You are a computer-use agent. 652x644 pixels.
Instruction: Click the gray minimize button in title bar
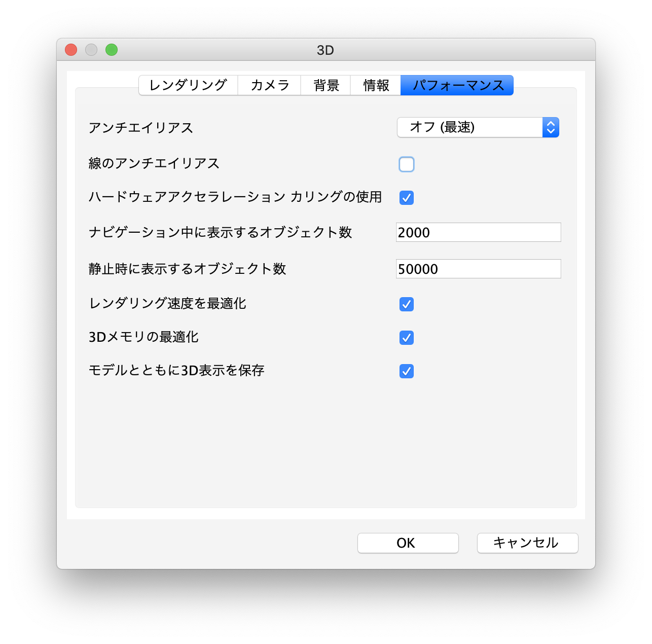coord(91,50)
